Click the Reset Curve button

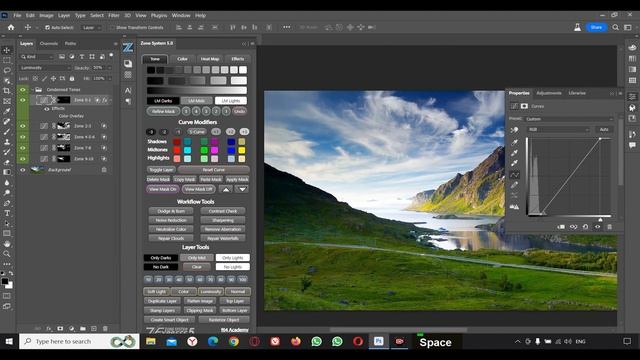[213, 169]
